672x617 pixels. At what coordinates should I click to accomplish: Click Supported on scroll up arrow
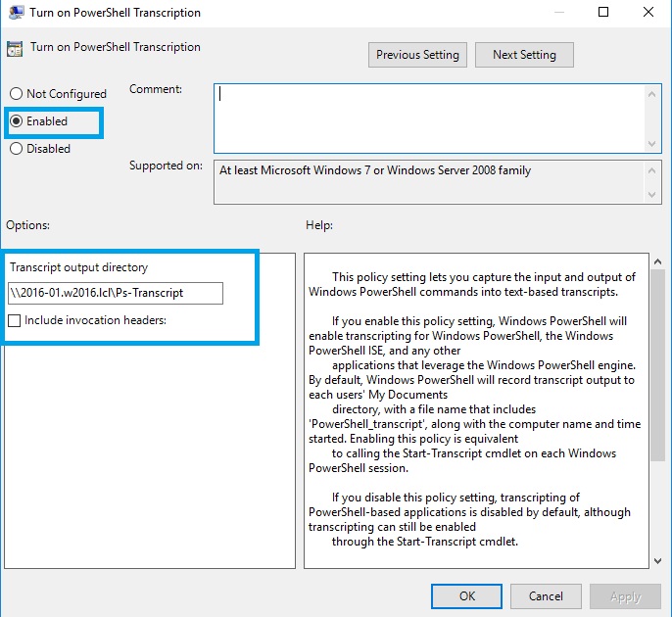pyautogui.click(x=651, y=170)
